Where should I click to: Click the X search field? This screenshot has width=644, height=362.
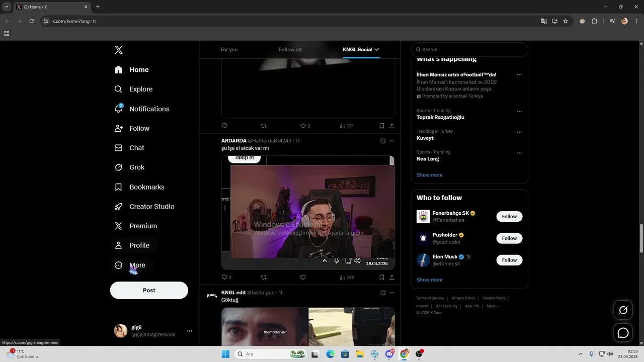pos(469,49)
